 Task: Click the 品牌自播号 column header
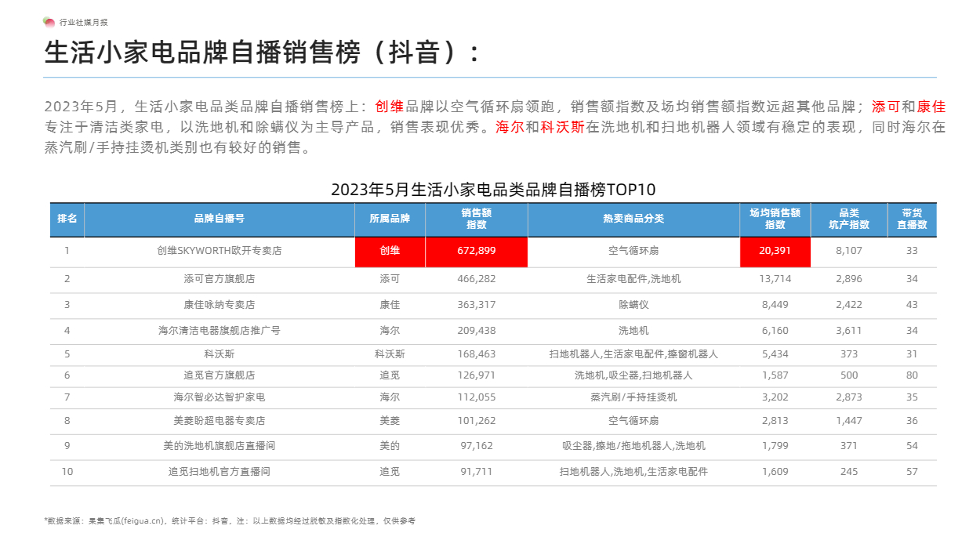220,219
